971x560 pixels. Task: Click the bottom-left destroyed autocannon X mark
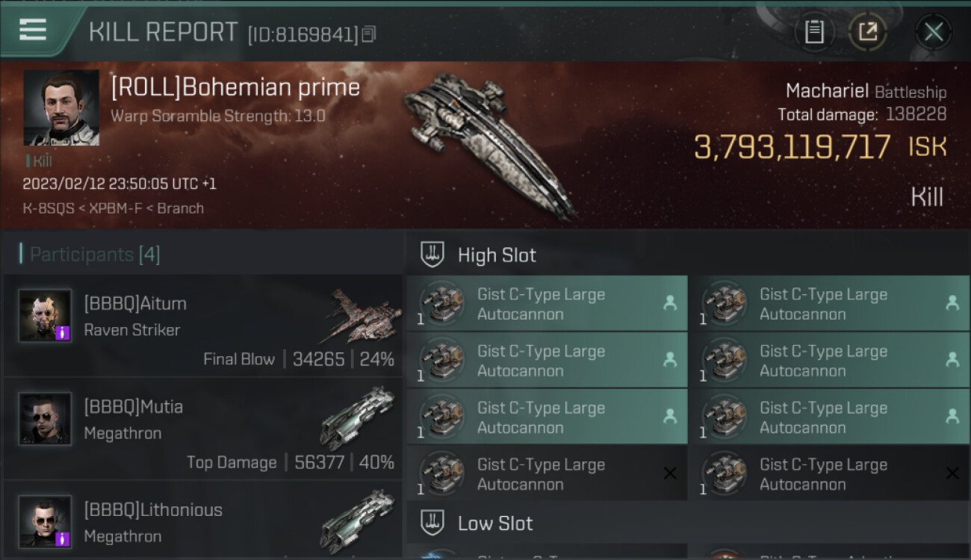click(670, 473)
